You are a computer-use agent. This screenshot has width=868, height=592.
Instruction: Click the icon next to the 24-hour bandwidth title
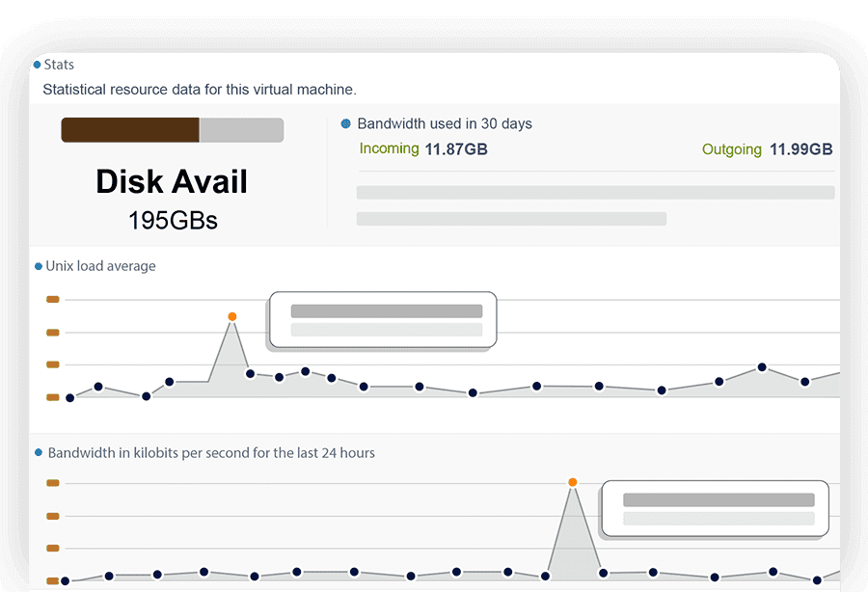[38, 453]
